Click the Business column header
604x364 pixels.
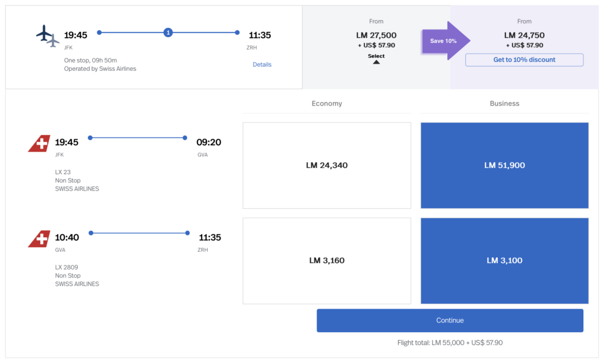(504, 103)
